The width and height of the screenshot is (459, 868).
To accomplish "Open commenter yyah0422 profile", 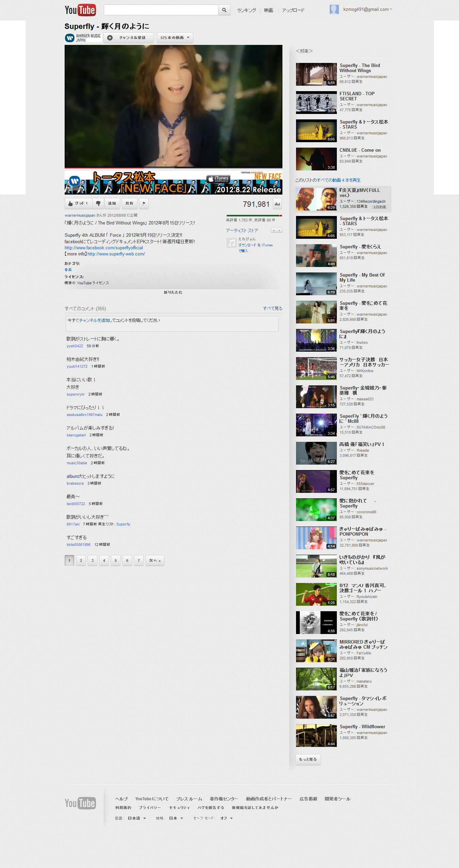I will 75,346.
